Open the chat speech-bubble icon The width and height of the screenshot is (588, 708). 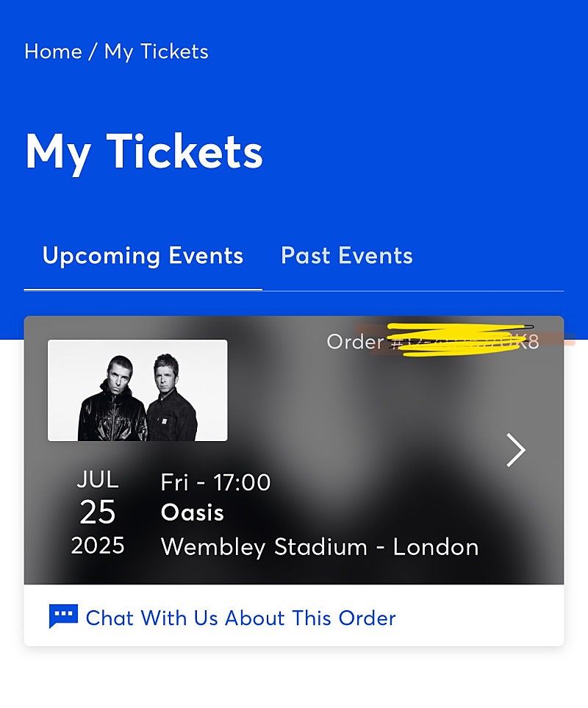point(63,616)
